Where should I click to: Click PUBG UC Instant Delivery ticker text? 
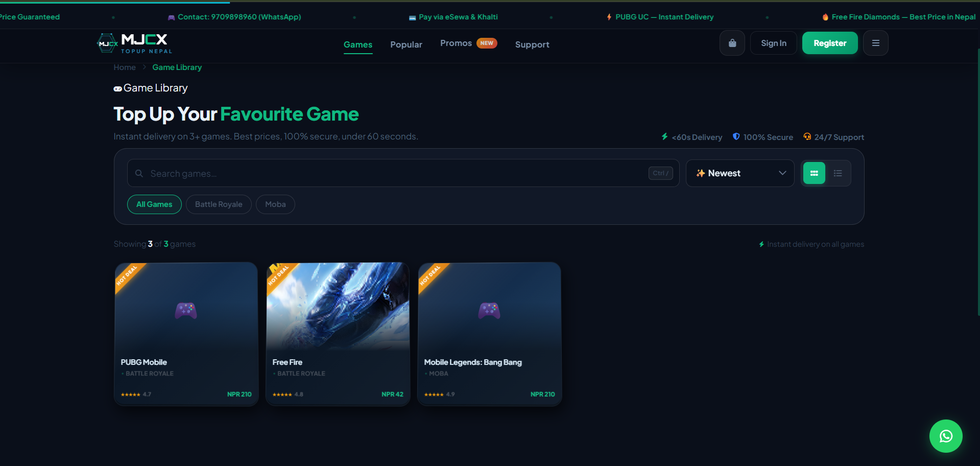coord(664,17)
